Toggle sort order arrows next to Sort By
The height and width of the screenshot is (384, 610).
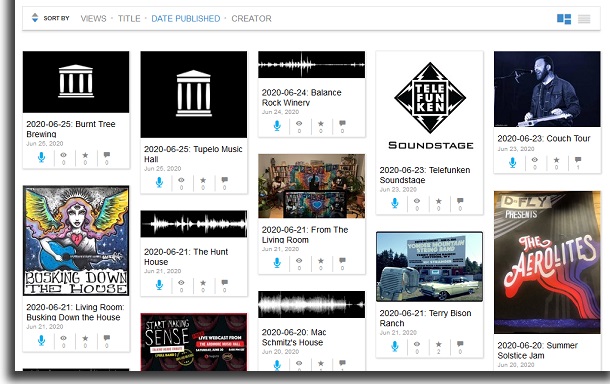[35, 18]
